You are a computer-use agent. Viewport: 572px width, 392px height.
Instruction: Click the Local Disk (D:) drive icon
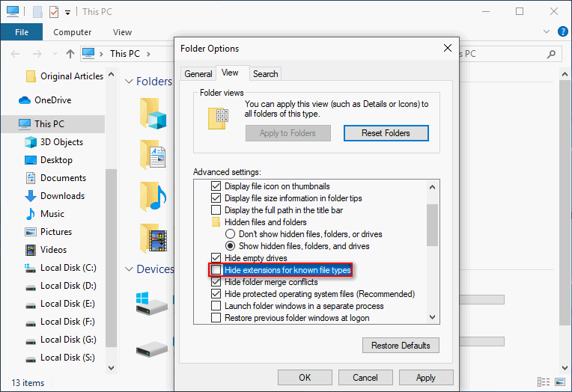click(x=31, y=287)
